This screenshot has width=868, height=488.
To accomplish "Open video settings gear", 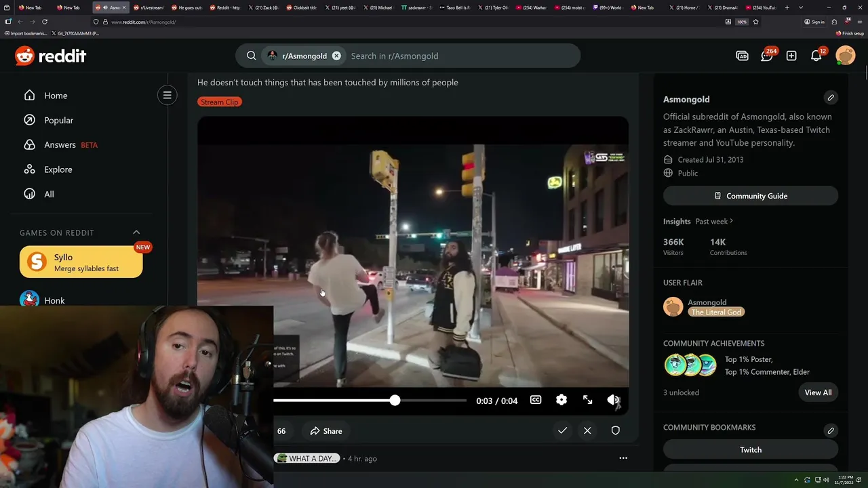I will pos(561,400).
